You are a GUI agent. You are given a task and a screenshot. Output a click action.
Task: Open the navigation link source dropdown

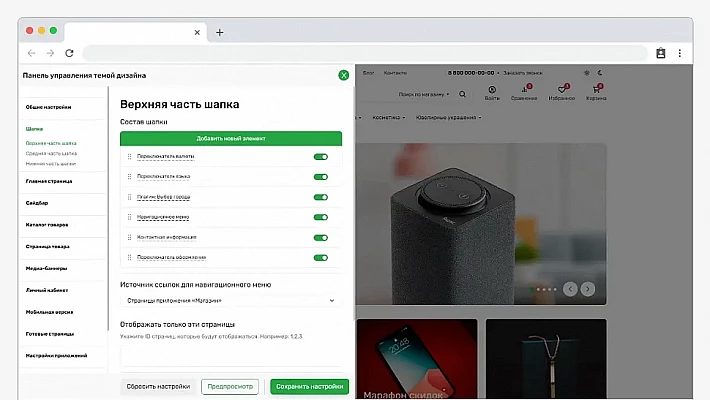[231, 299]
